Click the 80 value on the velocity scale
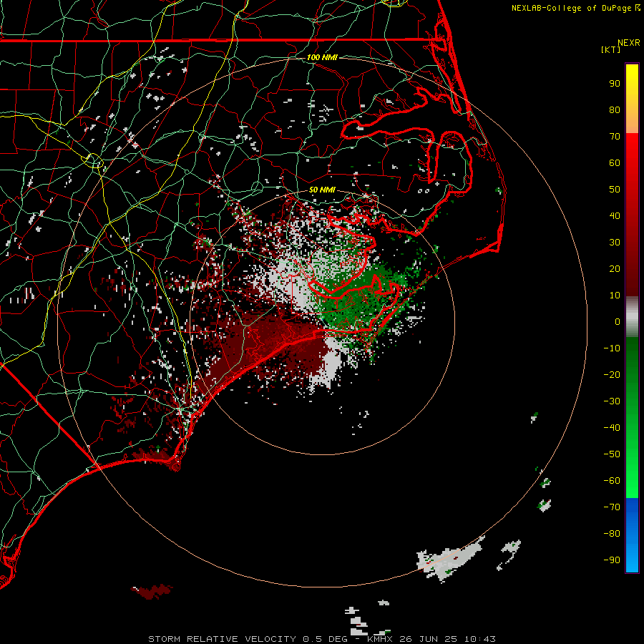This screenshot has width=644, height=644. [615, 110]
